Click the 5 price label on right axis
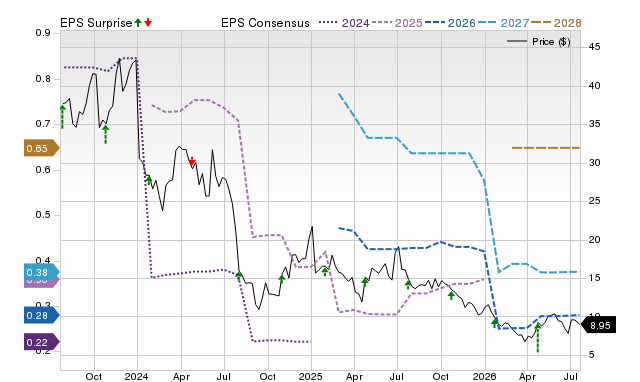The height and width of the screenshot is (382, 640). (x=592, y=355)
